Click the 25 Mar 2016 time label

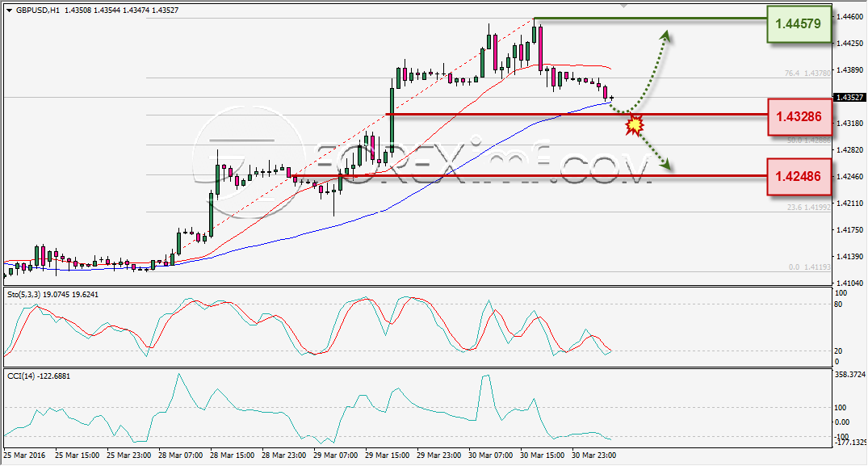coord(24,456)
